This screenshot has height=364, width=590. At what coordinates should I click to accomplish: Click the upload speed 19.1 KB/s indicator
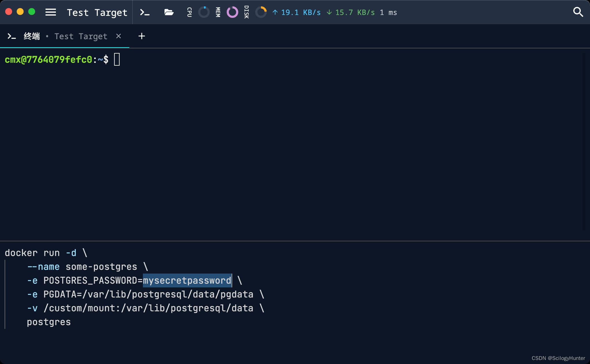click(296, 12)
